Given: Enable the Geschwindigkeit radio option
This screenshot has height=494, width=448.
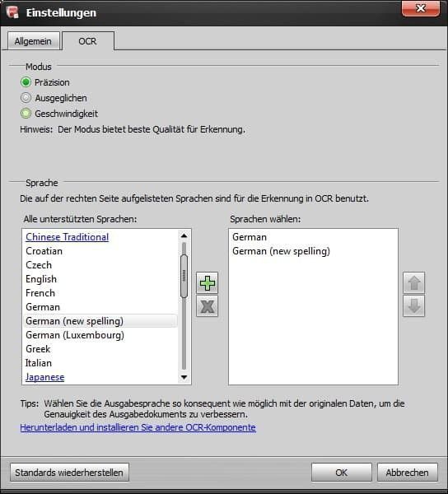Looking at the screenshot, I should [26, 114].
